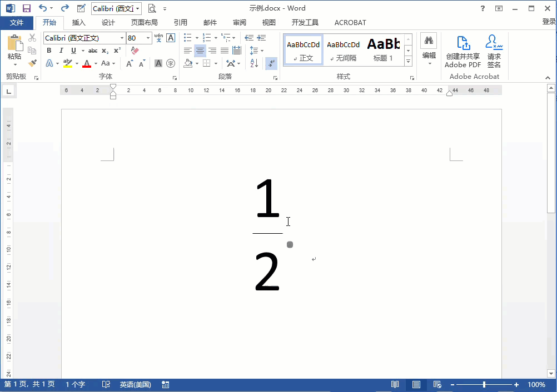This screenshot has width=557, height=392.
Task: Toggle strikethrough formatting
Action: point(93,51)
